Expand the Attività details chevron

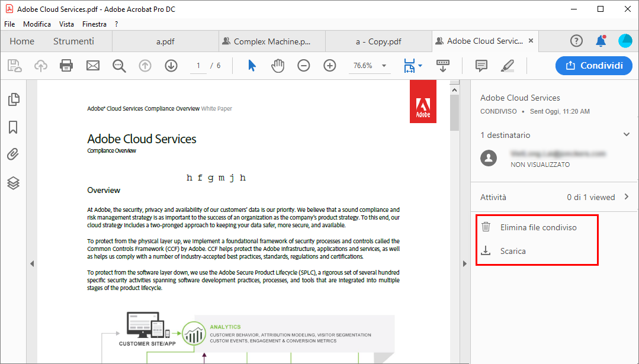click(627, 197)
